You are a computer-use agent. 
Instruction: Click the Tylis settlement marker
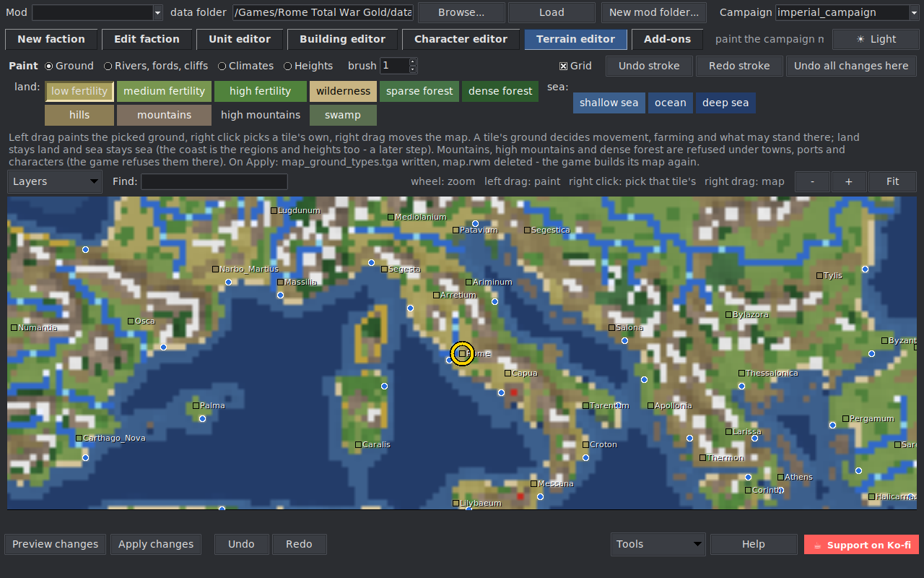[819, 275]
